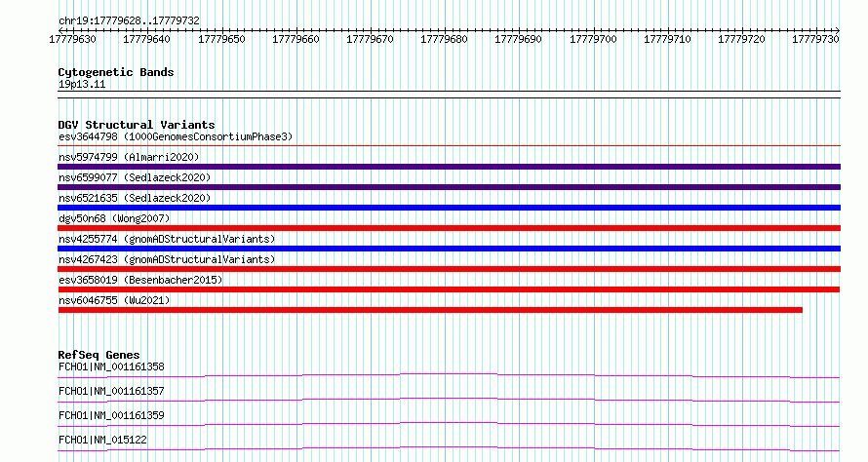Click the 19p13.11 cytogenetic band bar
The image size is (868, 462).
(x=449, y=95)
